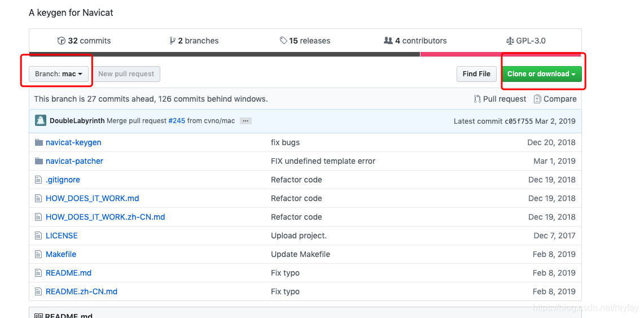Click the branches fork icon
The width and height of the screenshot is (644, 318).
click(x=173, y=41)
